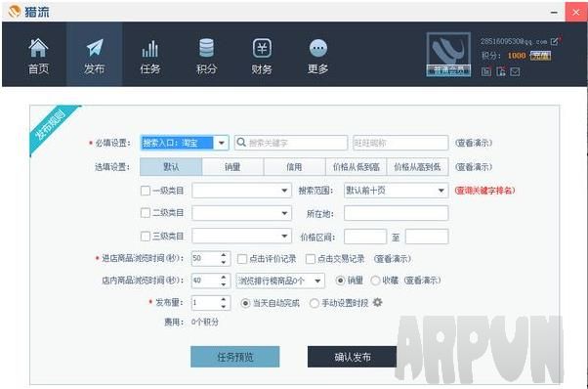The image size is (588, 389).
Task: Decrease 发布量 with down arrow
Action: pyautogui.click(x=224, y=307)
